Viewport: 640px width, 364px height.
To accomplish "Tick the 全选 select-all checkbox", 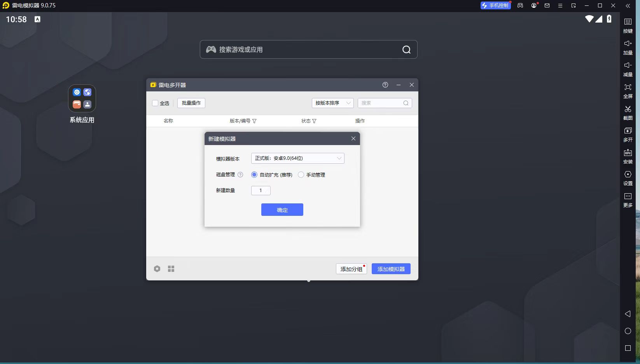I will pos(155,103).
